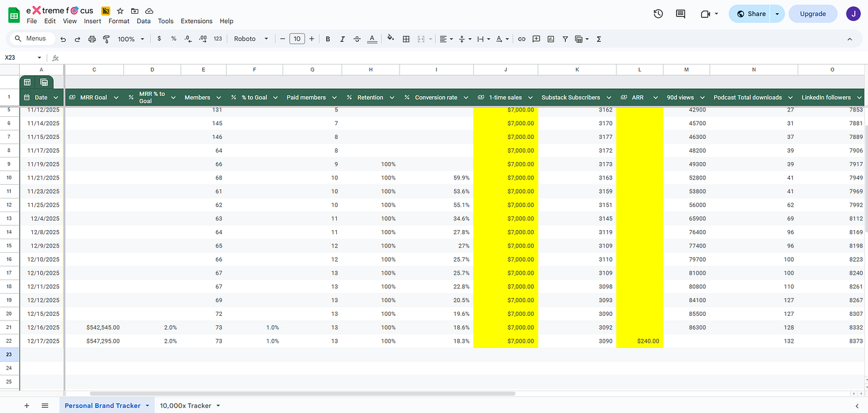
Task: Click the video call camera icon
Action: point(705,14)
